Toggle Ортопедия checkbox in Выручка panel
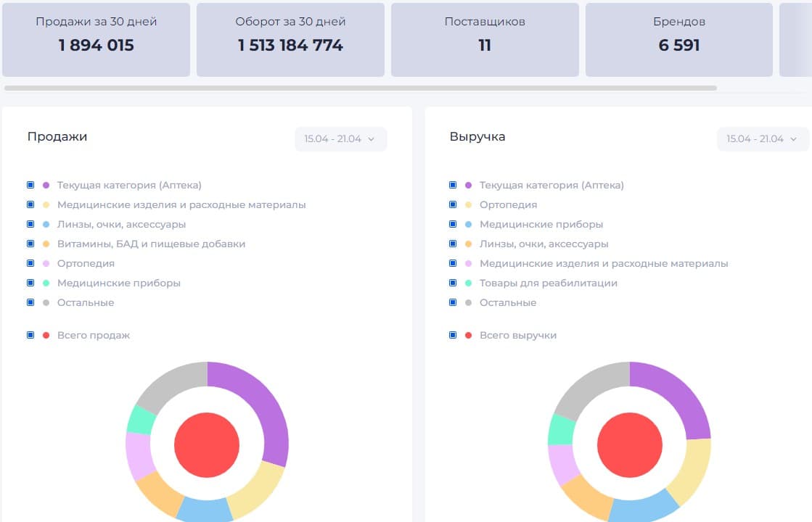This screenshot has height=522, width=812. coord(453,204)
